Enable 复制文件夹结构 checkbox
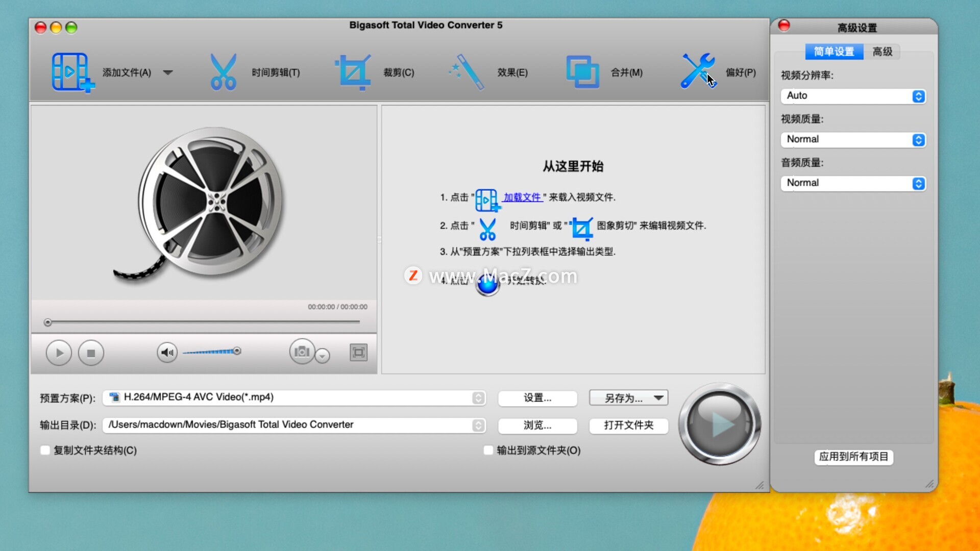Screen dimensions: 980x551 (45, 450)
